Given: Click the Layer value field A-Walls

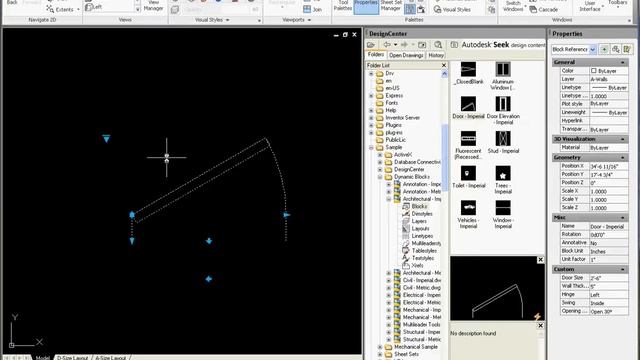Looking at the screenshot, I should [609, 79].
